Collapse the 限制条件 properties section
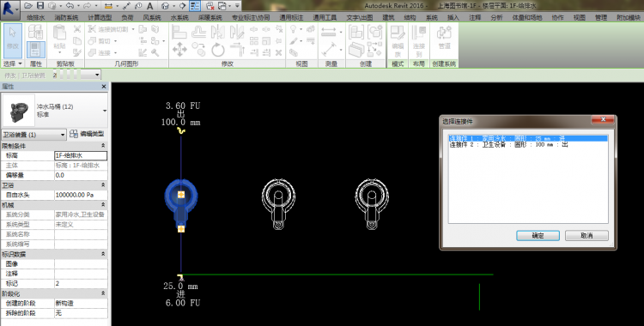 point(103,146)
